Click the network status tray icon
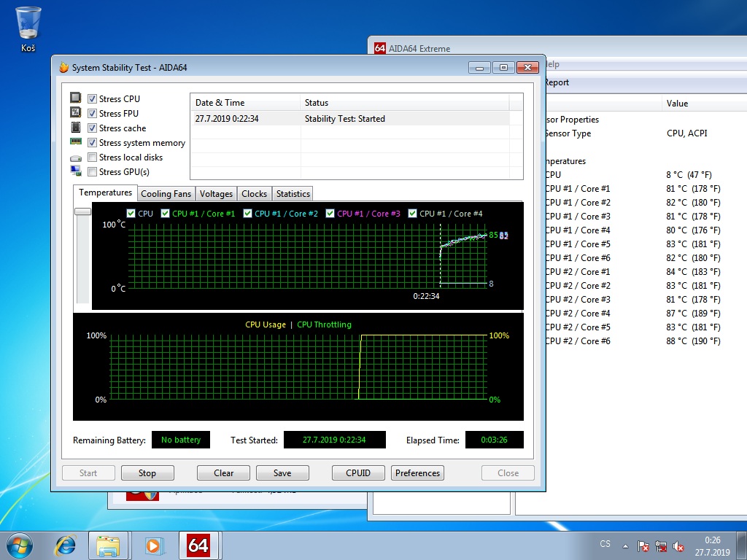This screenshot has height=560, width=747. [x=661, y=545]
